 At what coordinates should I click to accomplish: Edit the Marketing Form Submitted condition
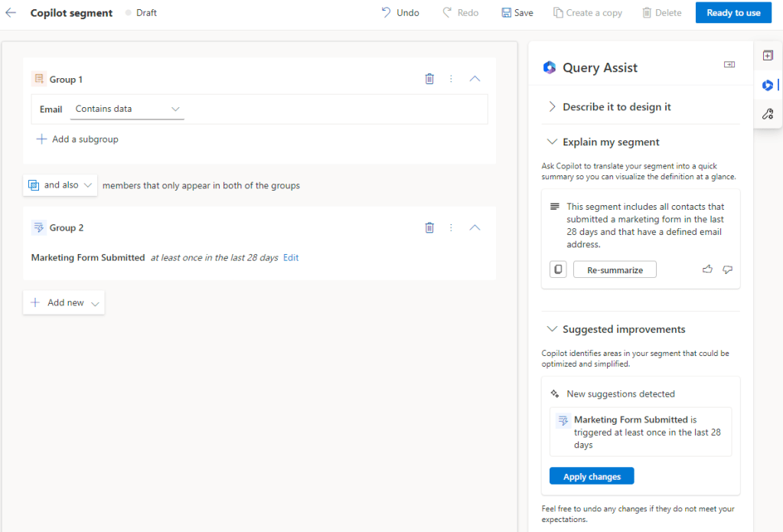tap(291, 257)
